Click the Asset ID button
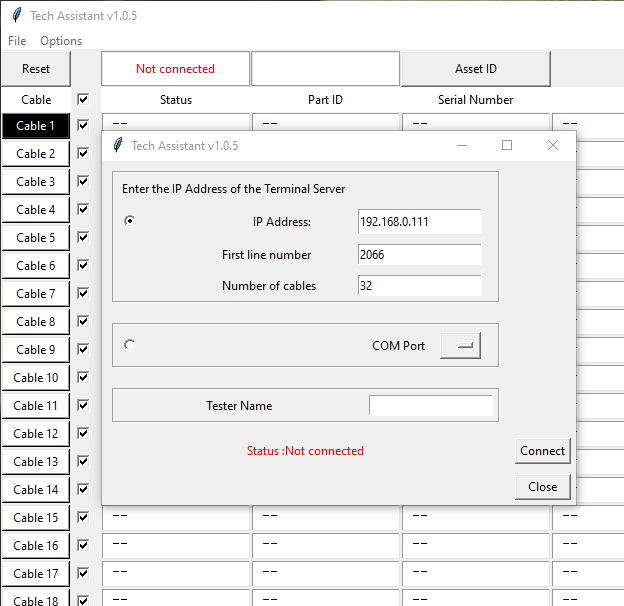This screenshot has height=606, width=624. [475, 69]
